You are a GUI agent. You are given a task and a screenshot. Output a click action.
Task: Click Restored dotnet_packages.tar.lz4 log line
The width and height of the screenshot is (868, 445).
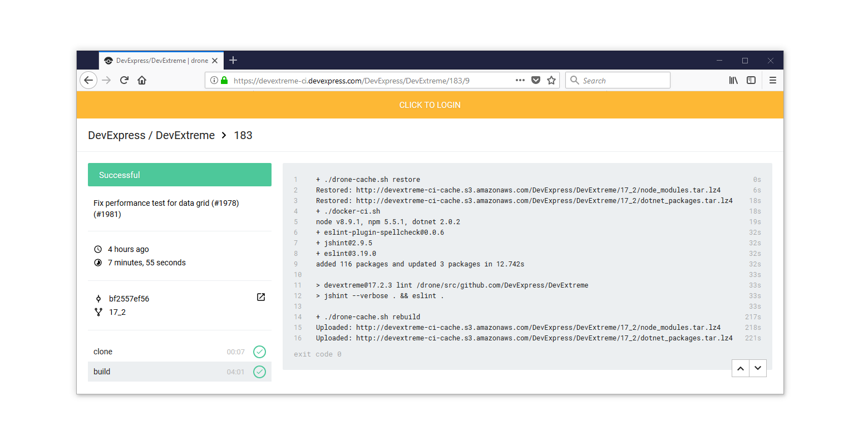524,201
